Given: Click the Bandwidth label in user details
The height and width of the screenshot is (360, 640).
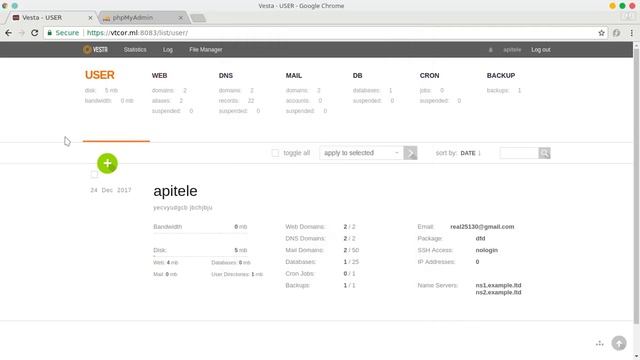Looking at the screenshot, I should (167, 227).
